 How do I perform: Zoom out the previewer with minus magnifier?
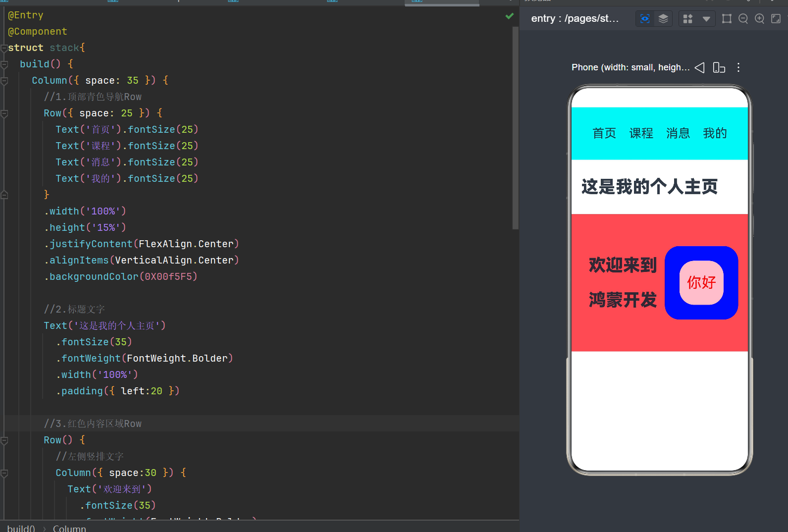(743, 19)
